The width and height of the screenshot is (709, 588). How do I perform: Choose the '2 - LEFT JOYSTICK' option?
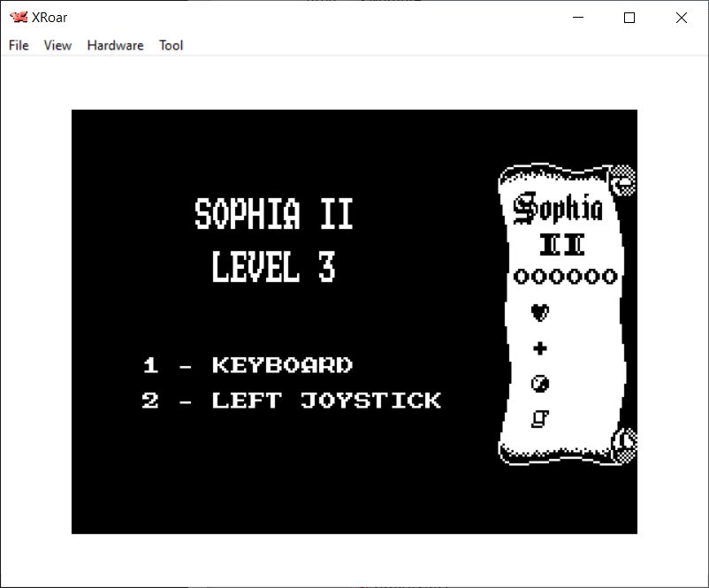click(x=292, y=401)
